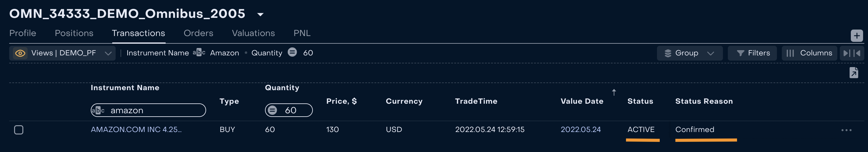Open the AMAZON.COM INC instrument link
This screenshot has width=868, height=152.
click(x=136, y=130)
